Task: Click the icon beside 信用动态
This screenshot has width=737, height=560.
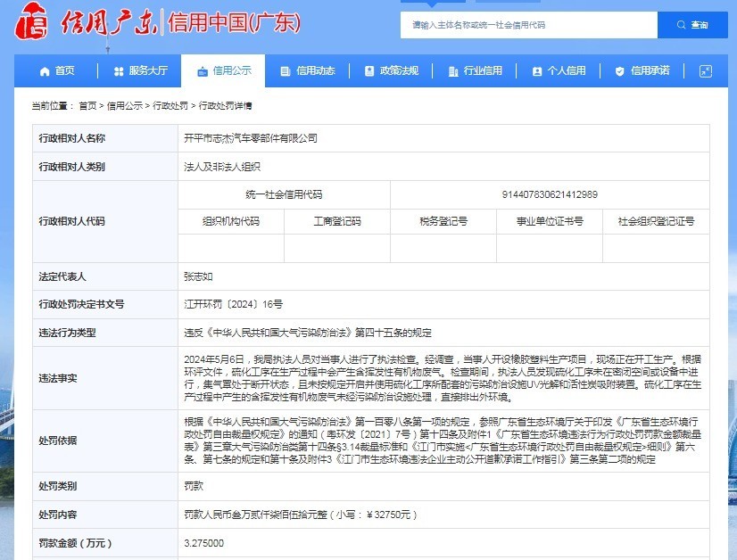Action: point(285,71)
